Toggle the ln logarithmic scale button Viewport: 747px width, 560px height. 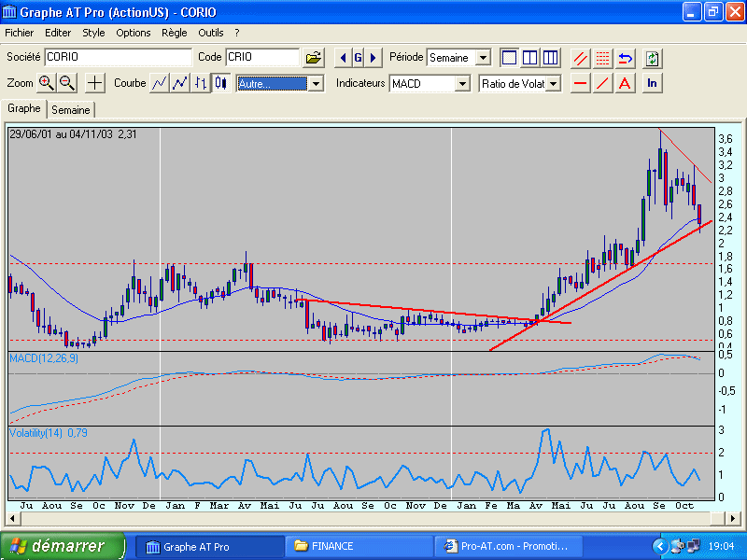click(652, 83)
